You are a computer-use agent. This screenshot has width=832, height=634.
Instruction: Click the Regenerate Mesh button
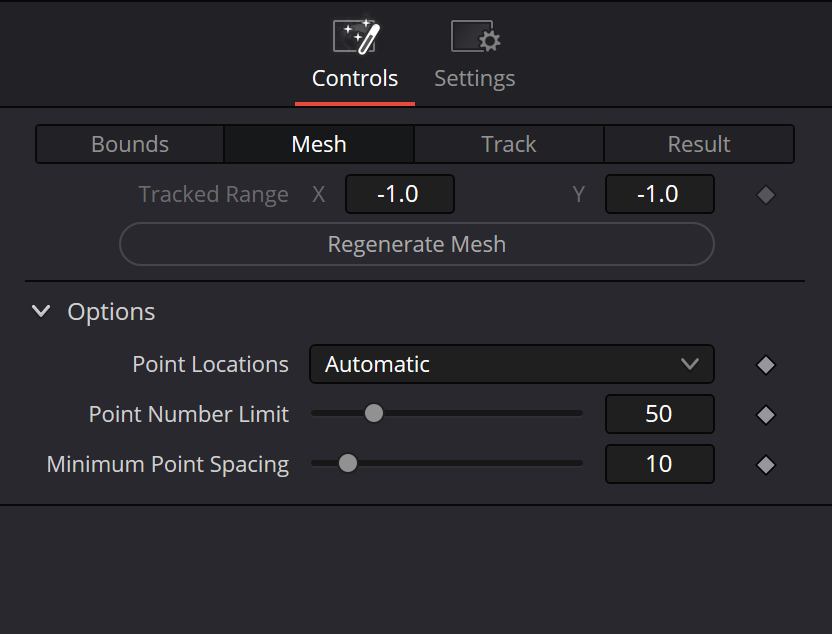point(417,244)
